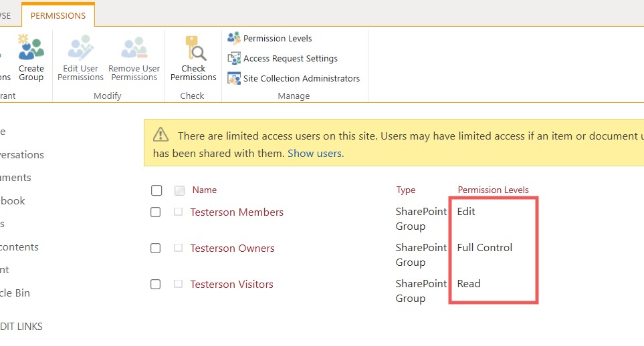This screenshot has height=346, width=644.
Task: Click the Show users link
Action: 314,154
